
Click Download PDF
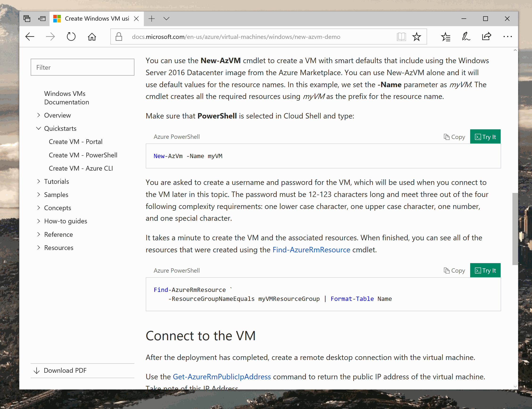click(65, 370)
